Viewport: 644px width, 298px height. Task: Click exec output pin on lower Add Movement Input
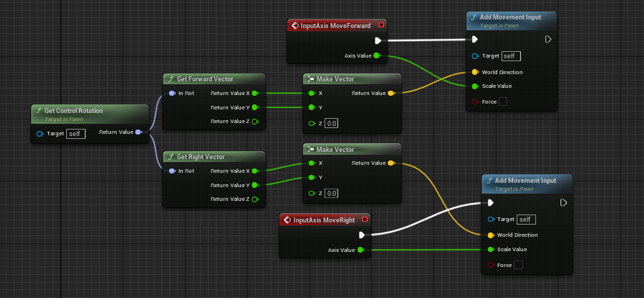click(x=563, y=203)
